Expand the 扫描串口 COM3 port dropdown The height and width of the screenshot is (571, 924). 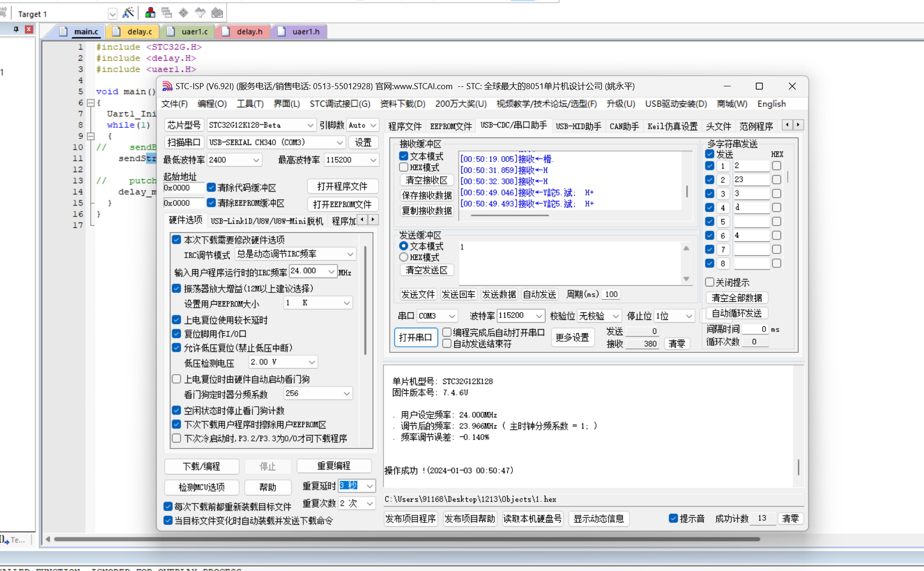tap(340, 143)
